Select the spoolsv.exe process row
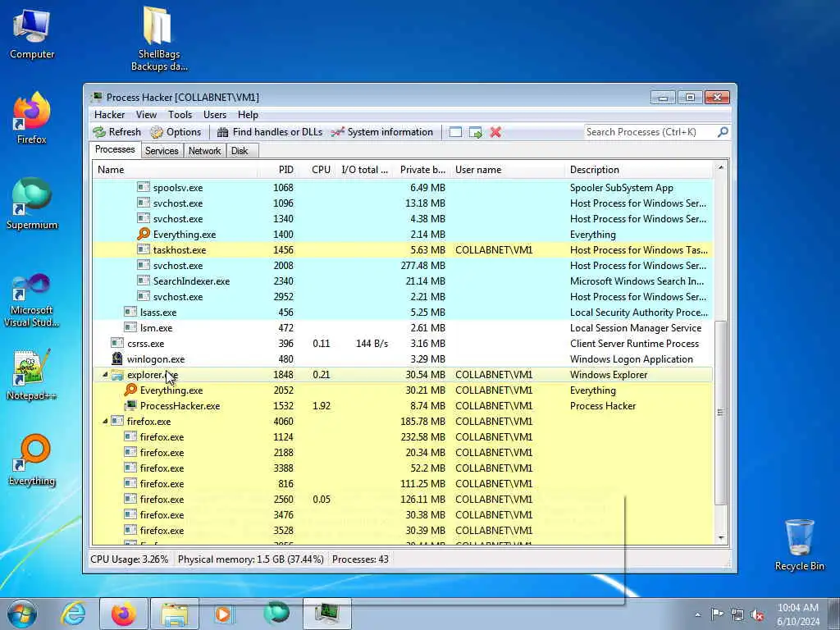This screenshot has height=630, width=840. pyautogui.click(x=402, y=188)
